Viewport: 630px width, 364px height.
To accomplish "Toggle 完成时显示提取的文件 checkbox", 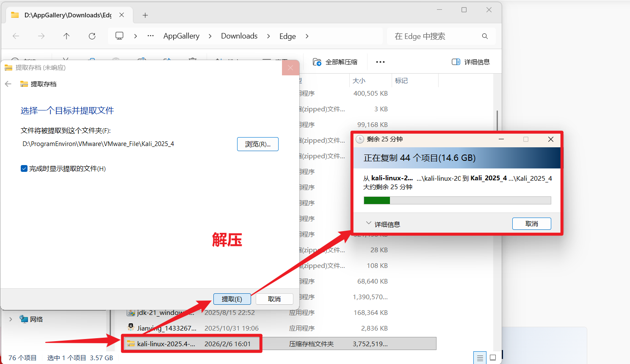I will (x=24, y=168).
